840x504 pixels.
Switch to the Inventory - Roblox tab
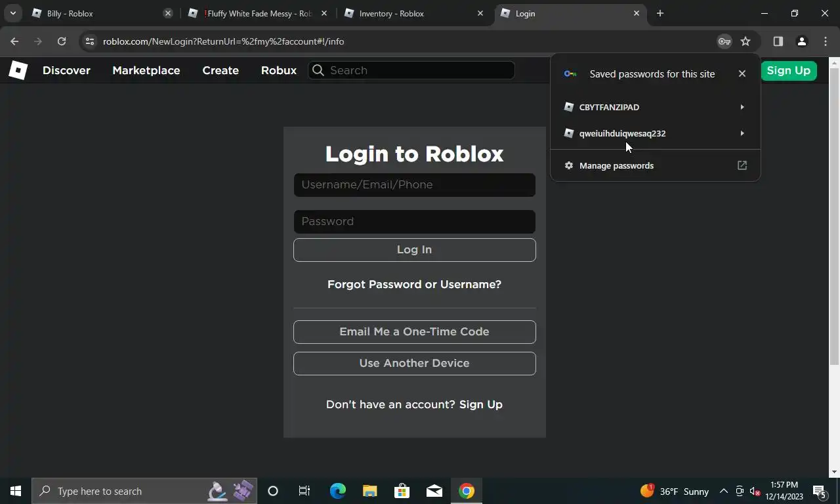pos(413,13)
